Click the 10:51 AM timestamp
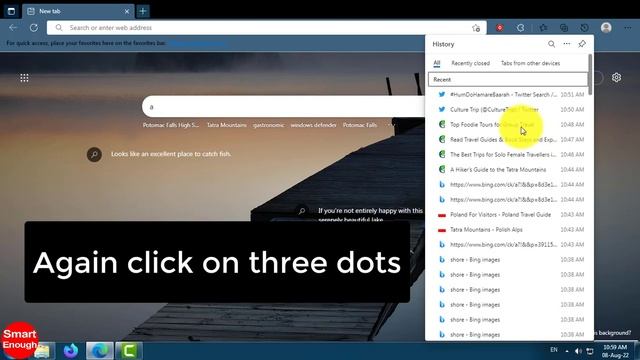The width and height of the screenshot is (640, 360). tap(572, 95)
